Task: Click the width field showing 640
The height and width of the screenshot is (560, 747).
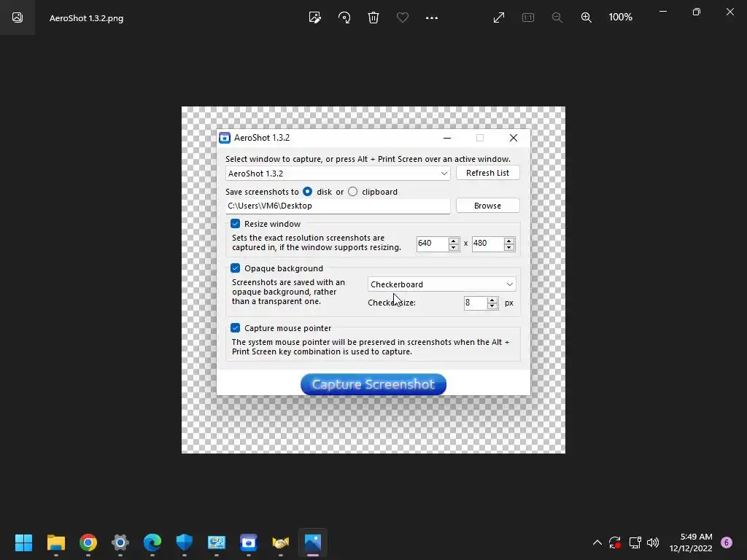Action: 432,244
